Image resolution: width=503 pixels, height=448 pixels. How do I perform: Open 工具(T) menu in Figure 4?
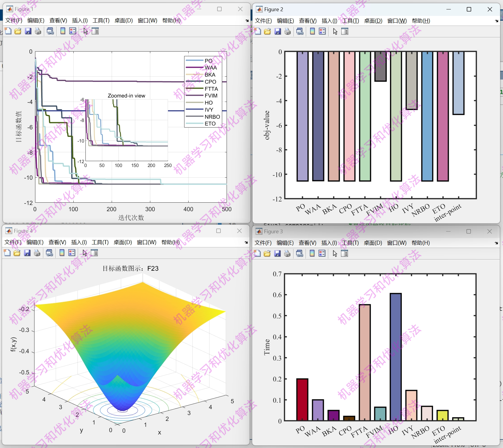point(100,242)
